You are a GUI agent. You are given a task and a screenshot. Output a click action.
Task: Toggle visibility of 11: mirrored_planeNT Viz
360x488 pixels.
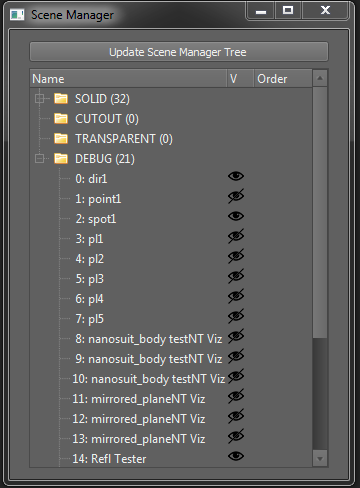click(236, 396)
